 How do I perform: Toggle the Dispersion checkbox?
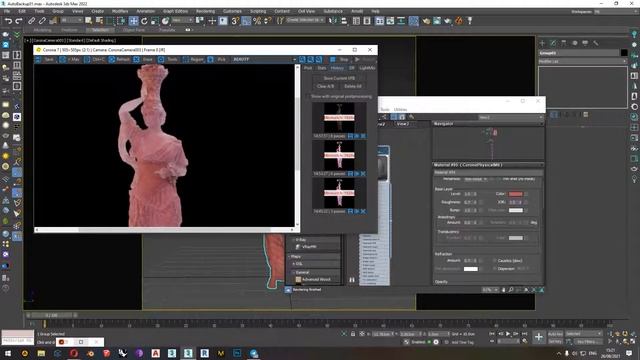click(495, 269)
